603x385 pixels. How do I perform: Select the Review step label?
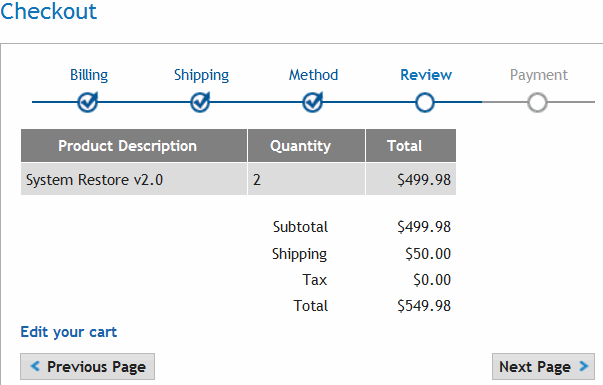pyautogui.click(x=426, y=75)
